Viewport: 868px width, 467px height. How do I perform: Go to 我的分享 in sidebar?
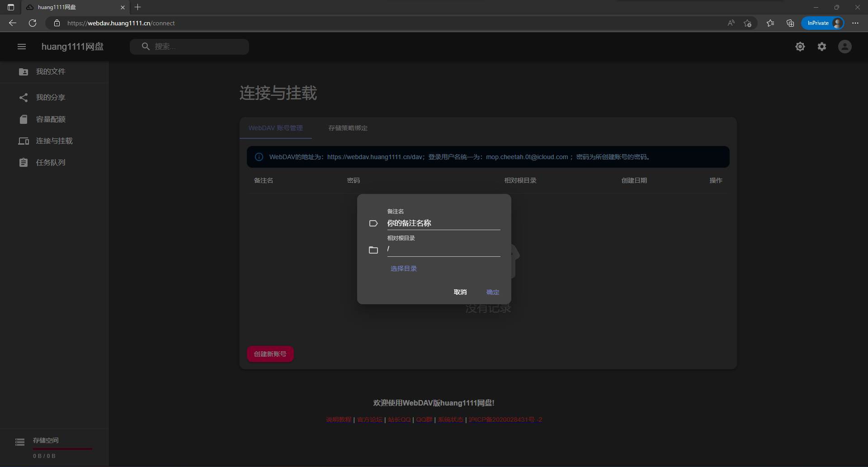(x=51, y=98)
